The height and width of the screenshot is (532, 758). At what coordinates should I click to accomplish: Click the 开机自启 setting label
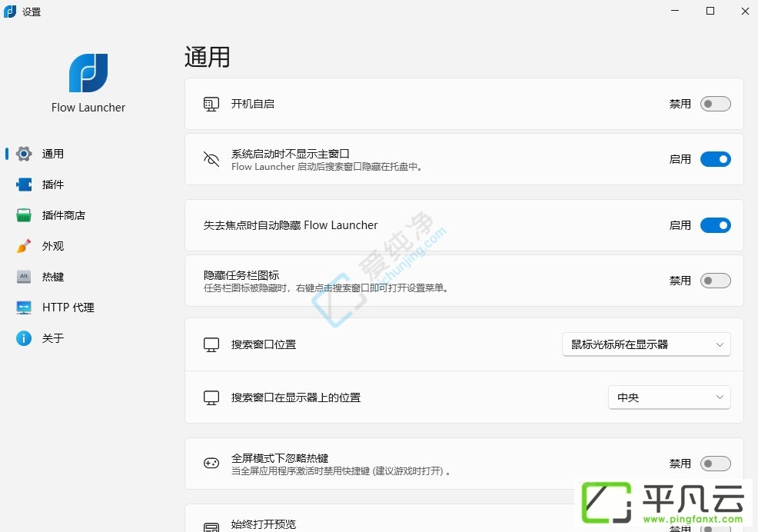pos(253,104)
